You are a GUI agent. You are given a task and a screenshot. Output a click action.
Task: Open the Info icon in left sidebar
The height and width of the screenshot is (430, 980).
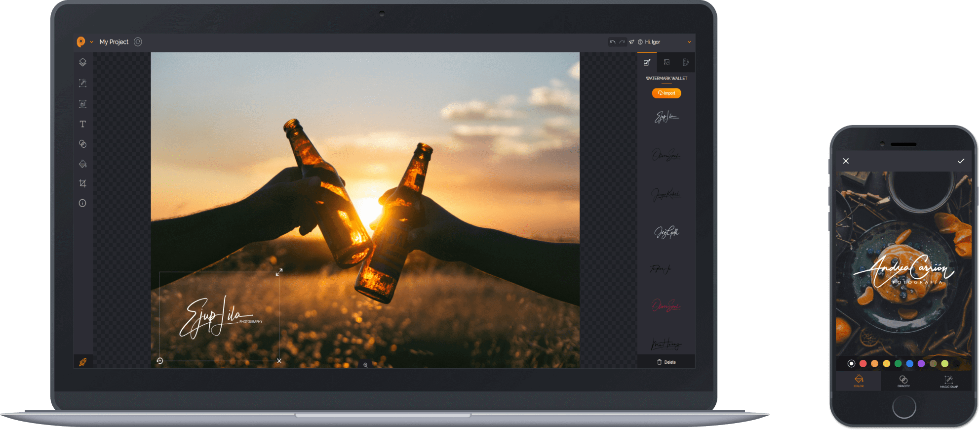coord(82,203)
